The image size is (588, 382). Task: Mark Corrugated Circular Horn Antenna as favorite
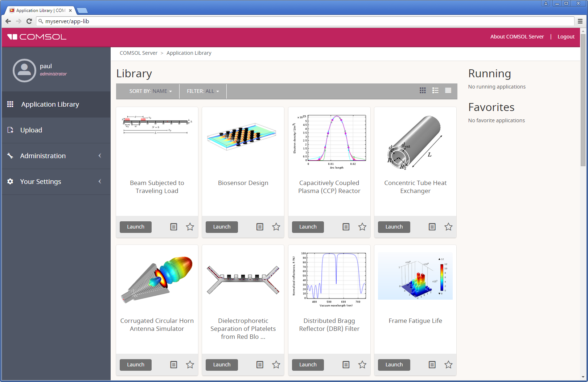pos(190,365)
